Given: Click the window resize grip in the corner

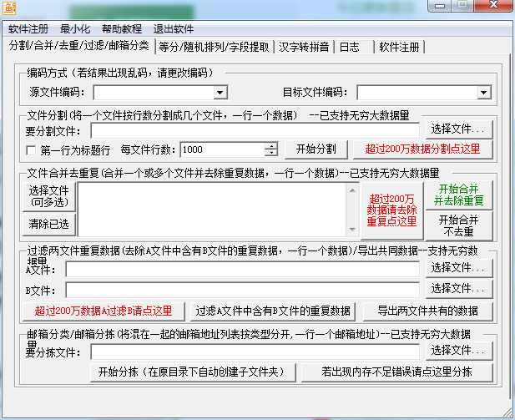Looking at the screenshot, I should coord(508,412).
